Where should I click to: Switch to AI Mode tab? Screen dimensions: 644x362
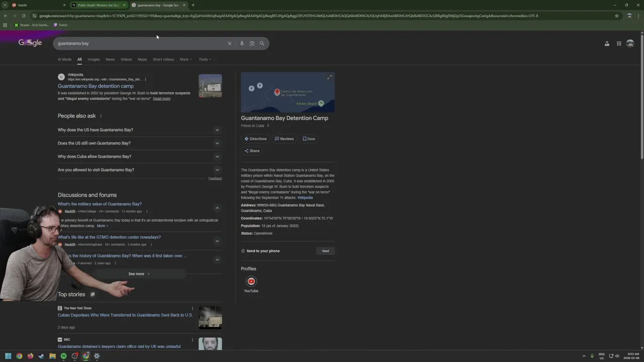(x=64, y=59)
